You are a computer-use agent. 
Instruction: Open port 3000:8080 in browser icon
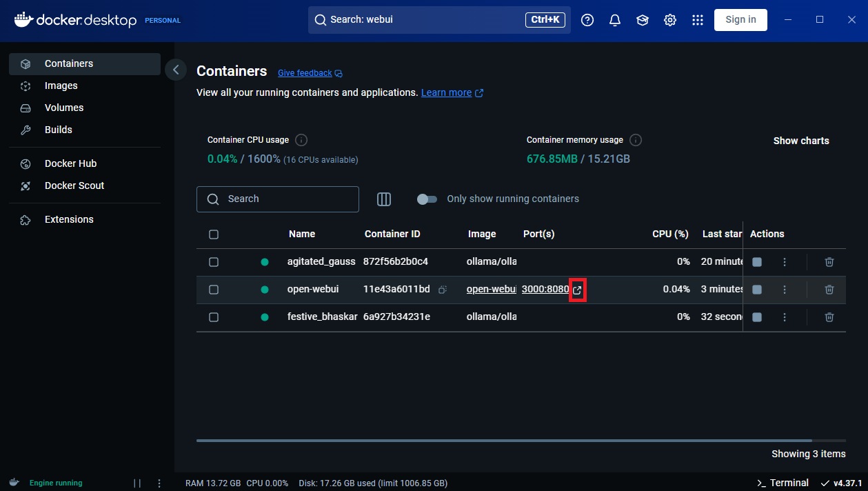point(578,290)
